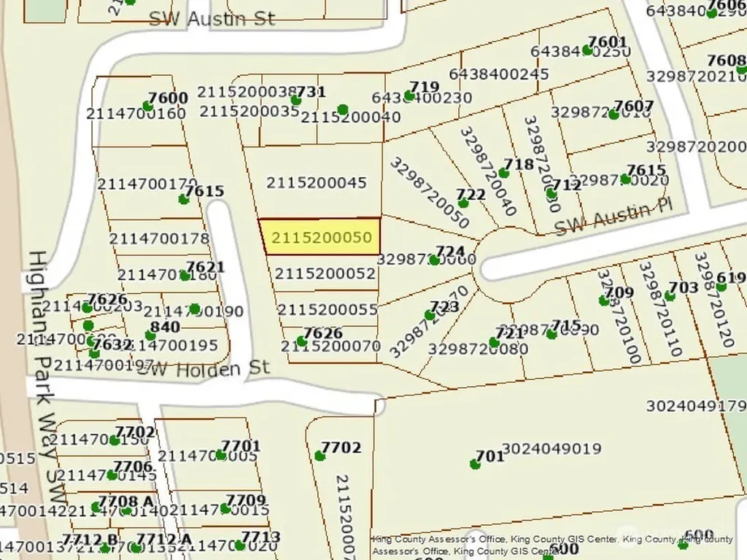Select the green marker for address 701

(474, 464)
